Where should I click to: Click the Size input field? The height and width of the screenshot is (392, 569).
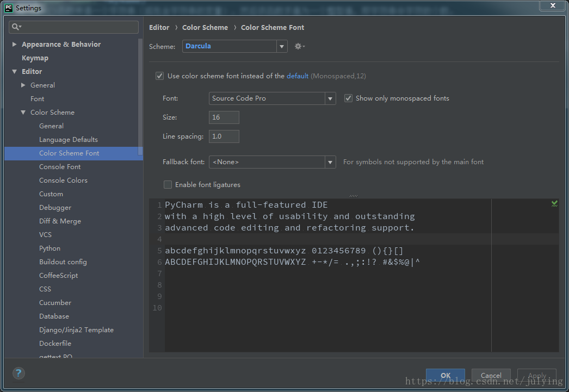click(x=224, y=117)
